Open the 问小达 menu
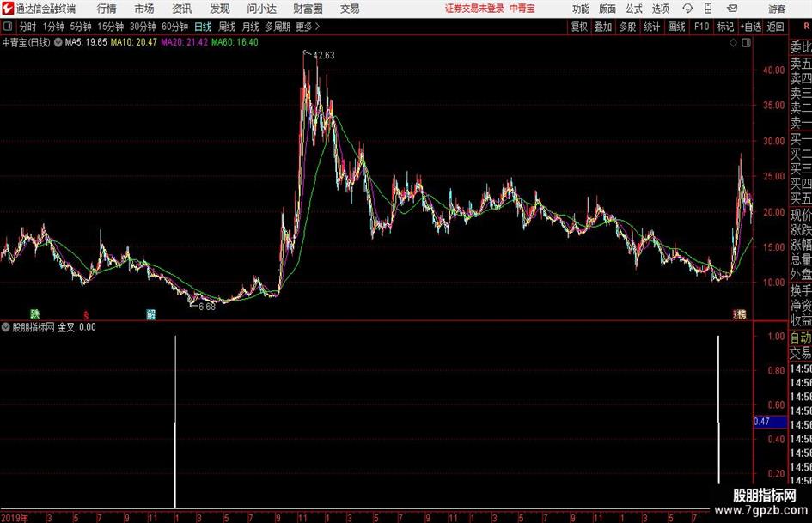 point(261,9)
